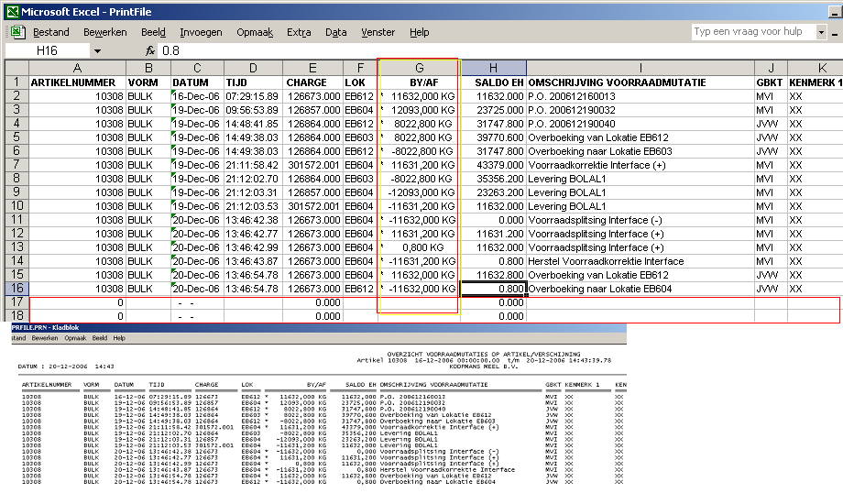Select column J header
The width and height of the screenshot is (843, 504).
click(771, 68)
